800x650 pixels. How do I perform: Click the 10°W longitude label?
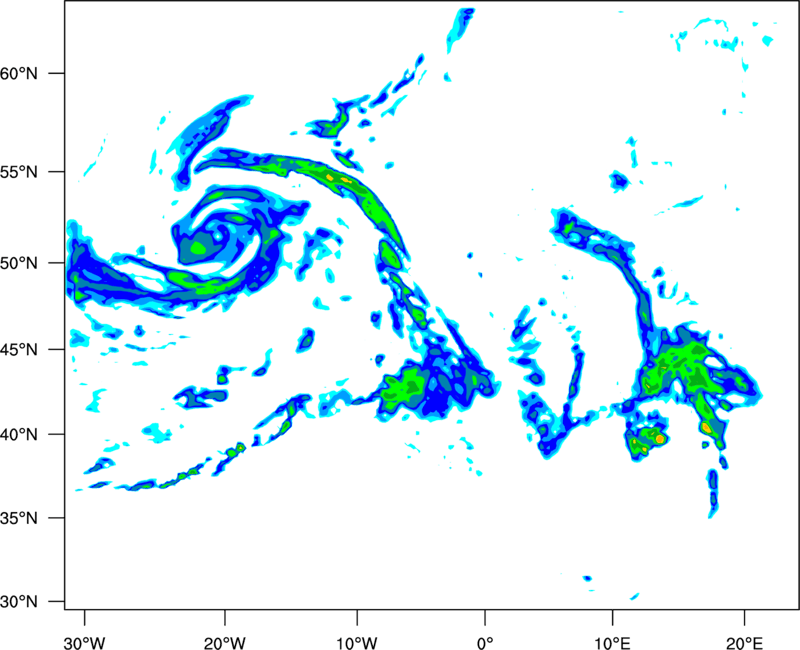[x=357, y=643]
